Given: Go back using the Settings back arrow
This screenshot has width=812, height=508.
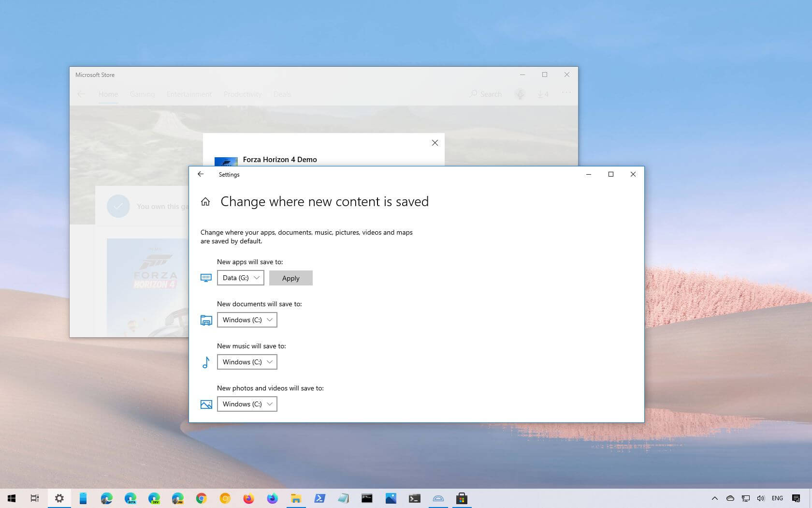Looking at the screenshot, I should [201, 174].
